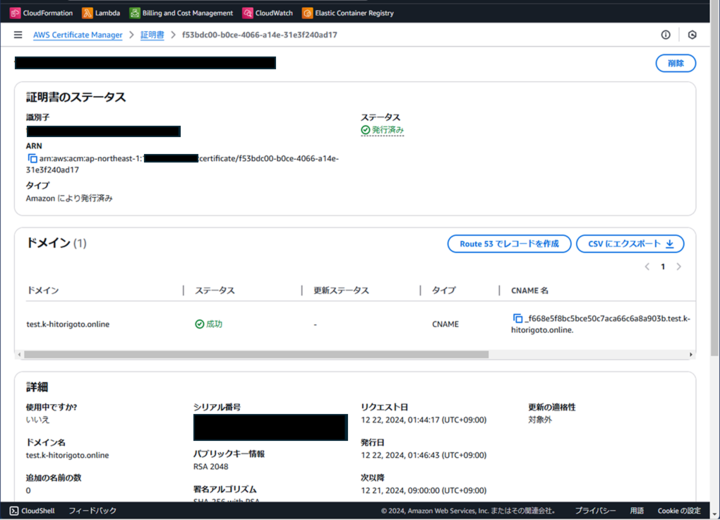The height and width of the screenshot is (520, 720).
Task: Open the info panel icon
Action: [x=665, y=35]
